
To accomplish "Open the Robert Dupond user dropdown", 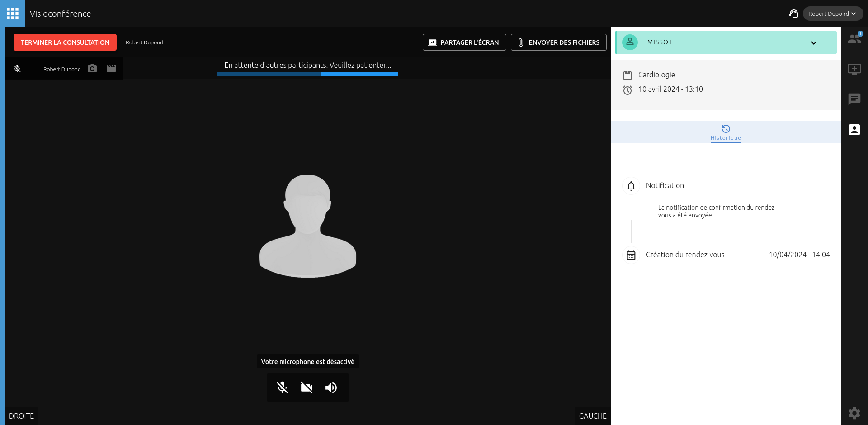I will [832, 14].
